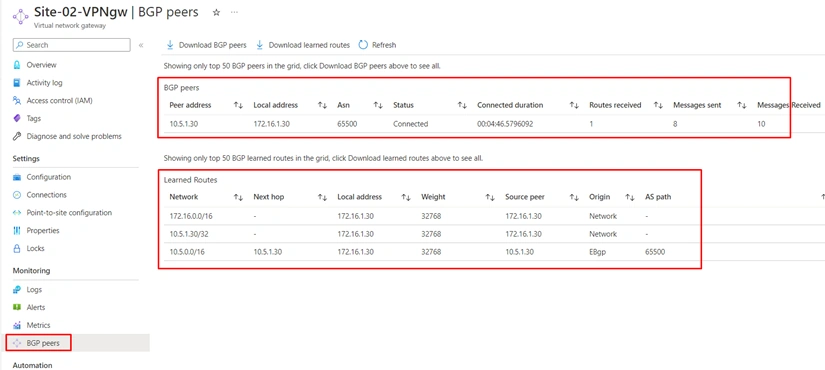Click the Activity log icon
The image size is (825, 370).
point(17,83)
